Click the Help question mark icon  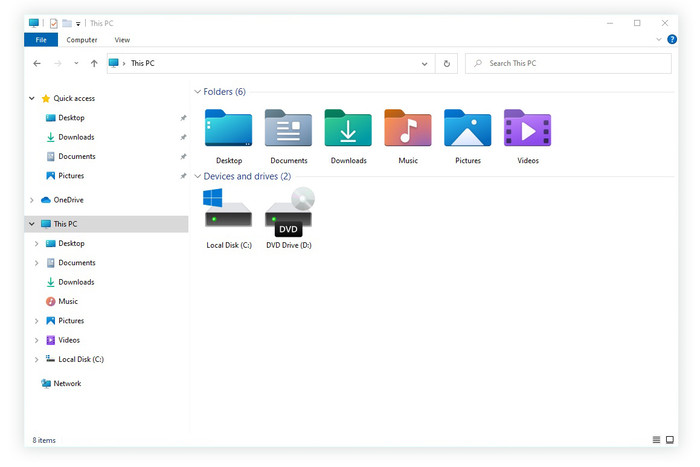(x=672, y=40)
